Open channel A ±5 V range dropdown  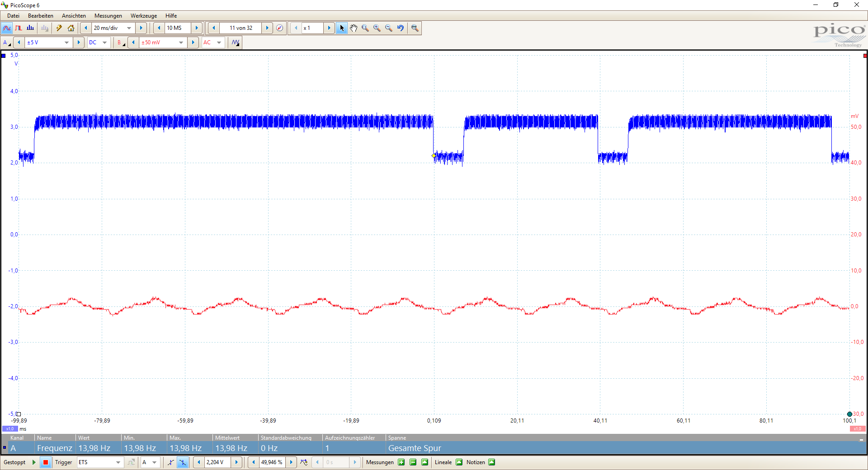pos(66,42)
